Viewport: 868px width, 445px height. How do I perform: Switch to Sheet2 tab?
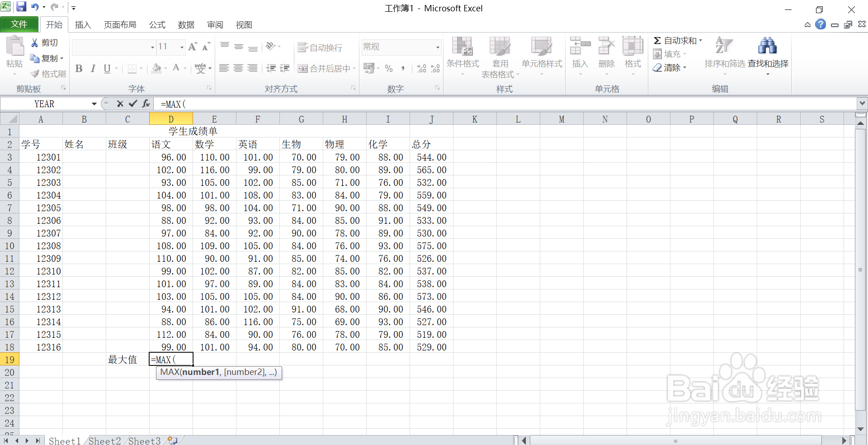click(x=105, y=440)
